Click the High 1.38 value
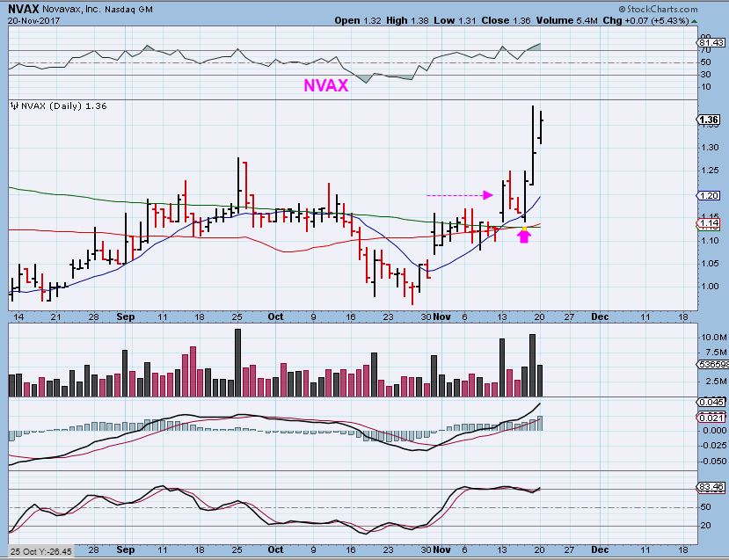 pyautogui.click(x=407, y=20)
